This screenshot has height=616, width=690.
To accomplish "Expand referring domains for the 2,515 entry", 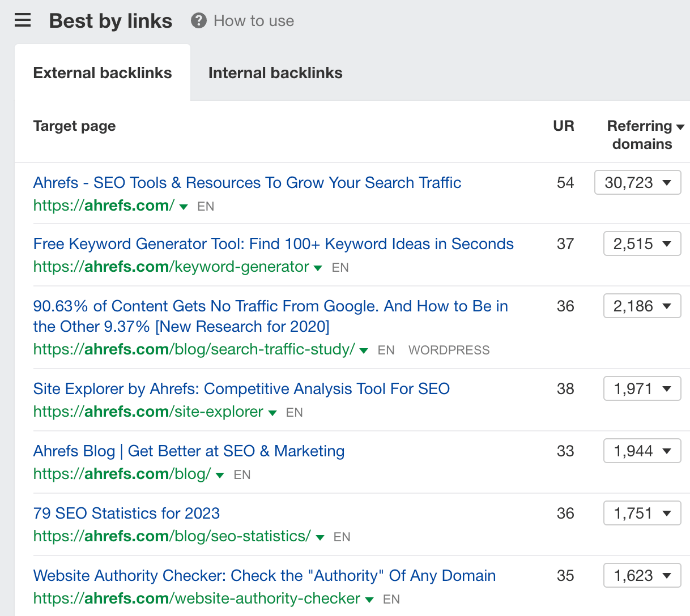I will tap(642, 243).
